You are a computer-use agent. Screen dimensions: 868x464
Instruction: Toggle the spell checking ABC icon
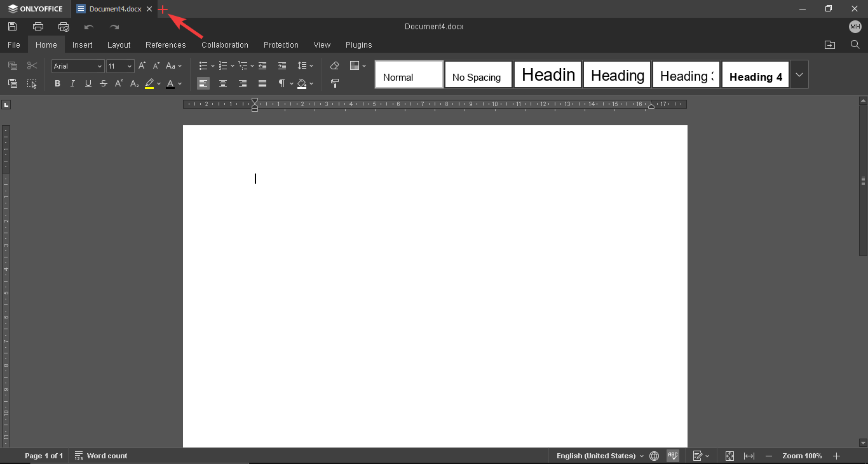click(x=673, y=456)
